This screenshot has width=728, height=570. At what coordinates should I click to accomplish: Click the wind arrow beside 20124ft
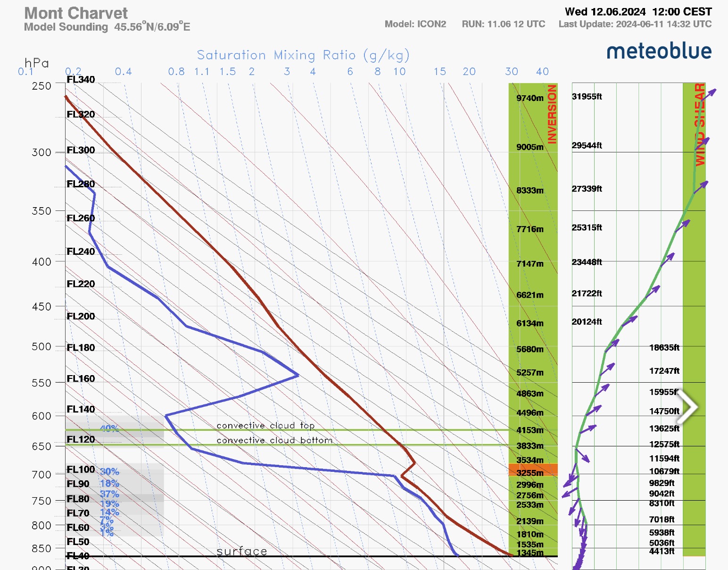pos(630,321)
